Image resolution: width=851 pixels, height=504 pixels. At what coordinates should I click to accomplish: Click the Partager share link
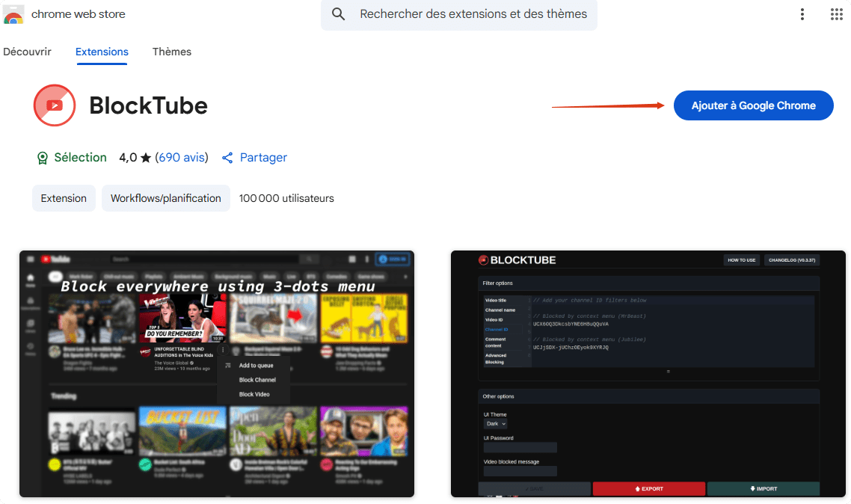[263, 157]
